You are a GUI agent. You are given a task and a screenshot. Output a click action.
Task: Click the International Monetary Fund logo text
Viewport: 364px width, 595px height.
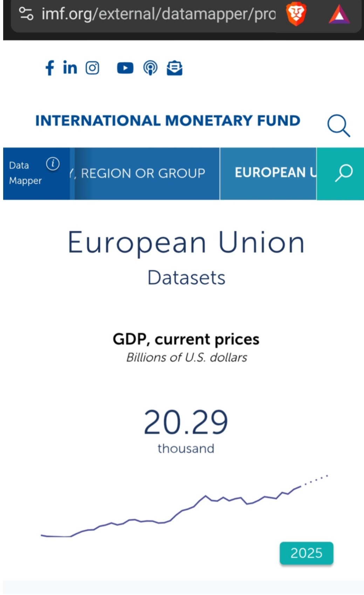167,121
